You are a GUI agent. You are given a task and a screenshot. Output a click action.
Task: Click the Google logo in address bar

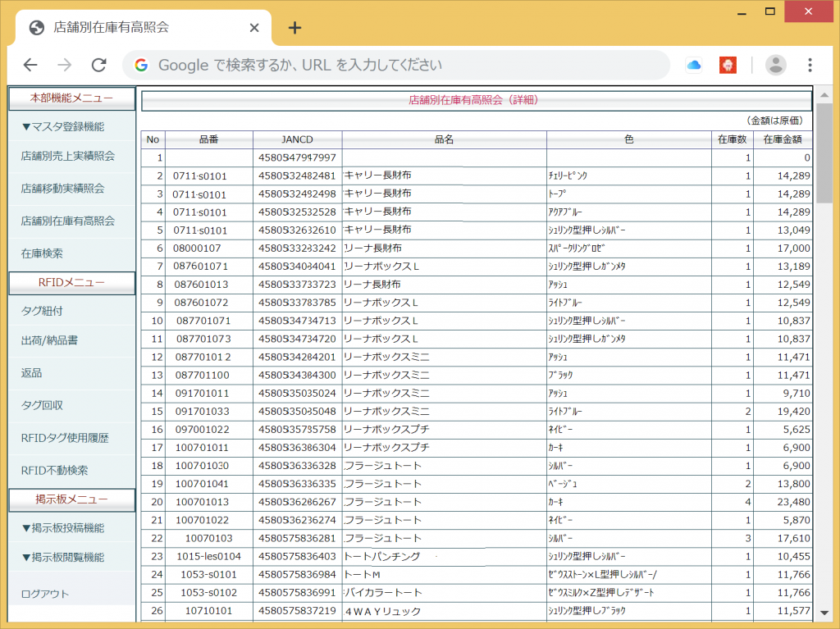[141, 65]
